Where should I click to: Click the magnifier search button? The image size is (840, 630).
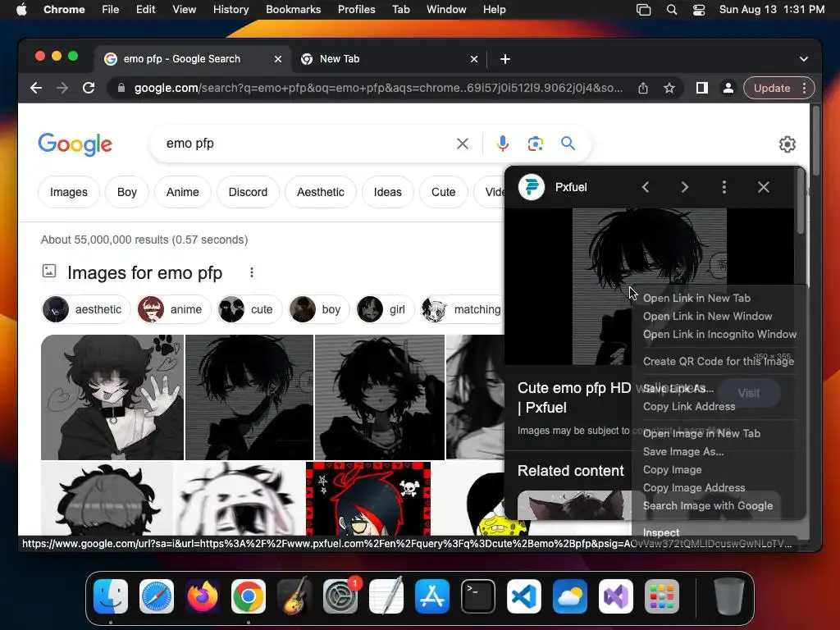568,144
